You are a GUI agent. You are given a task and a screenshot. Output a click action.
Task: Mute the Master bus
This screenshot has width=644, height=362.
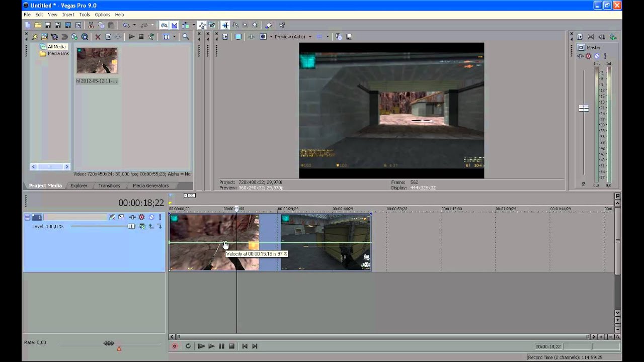click(597, 56)
